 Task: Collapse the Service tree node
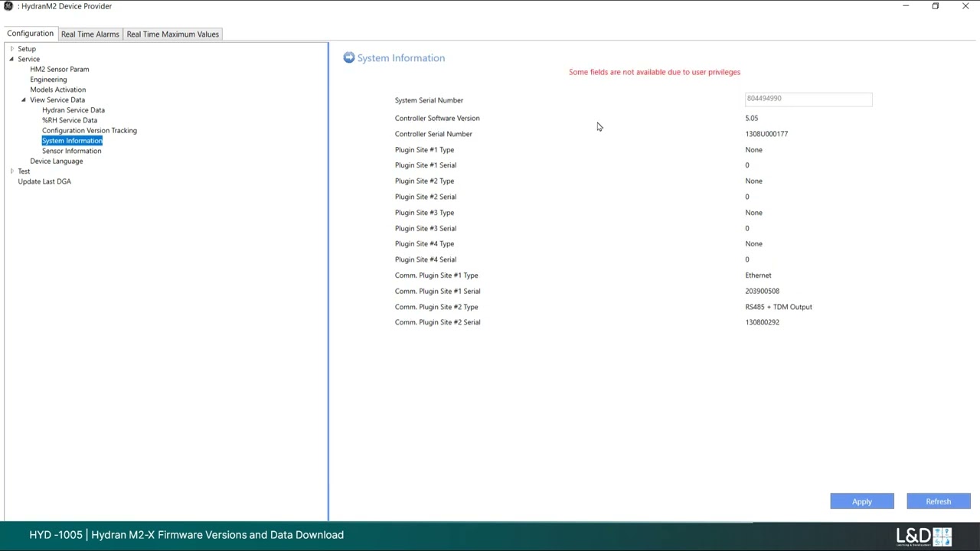11,59
